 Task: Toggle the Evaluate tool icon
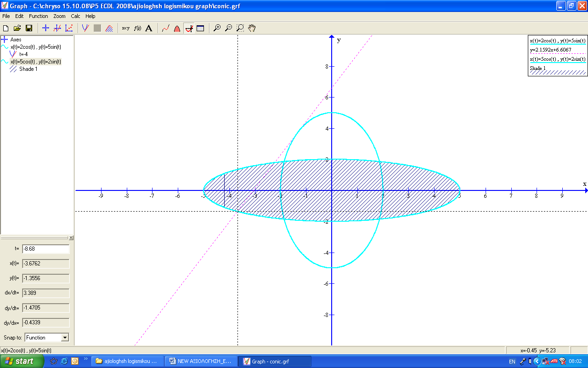[x=189, y=28]
